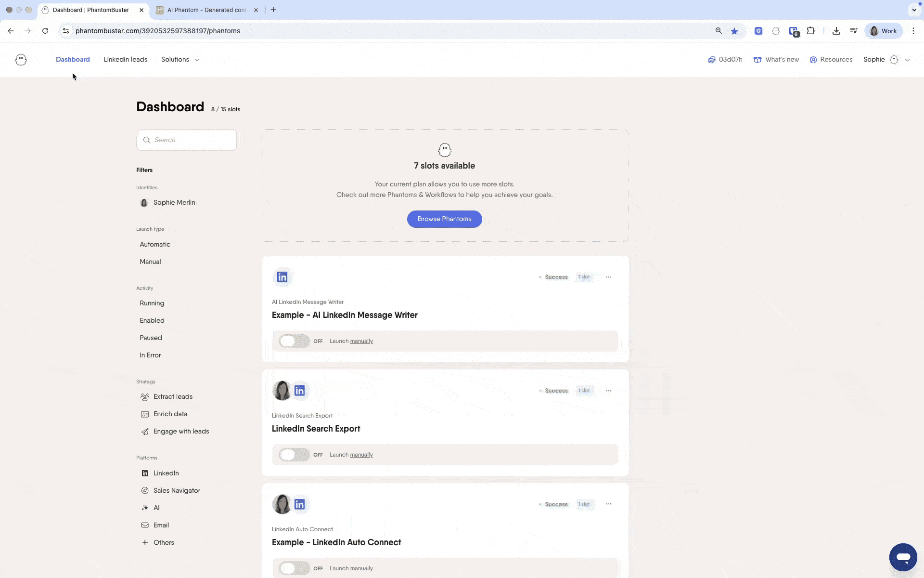The height and width of the screenshot is (578, 924).
Task: Open the Chrome tab search dropdown arrow
Action: click(x=914, y=10)
